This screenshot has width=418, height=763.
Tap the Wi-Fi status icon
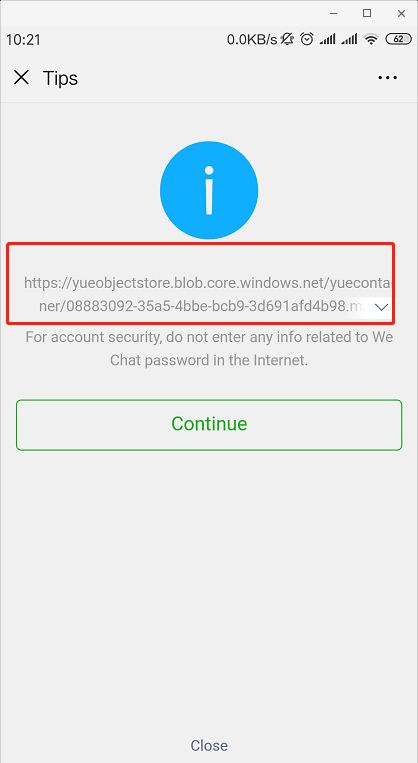coord(372,39)
